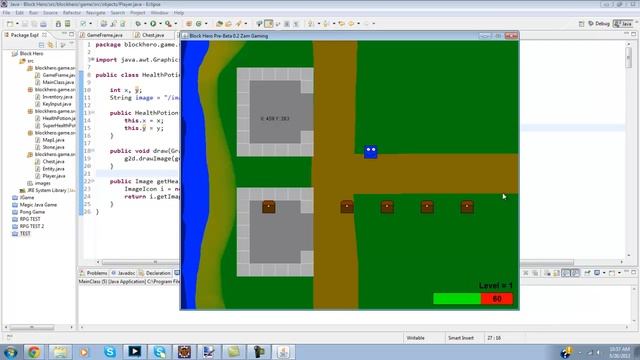Click the Collapse All icon in Package Explorer
The width and height of the screenshot is (640, 360).
tap(41, 44)
